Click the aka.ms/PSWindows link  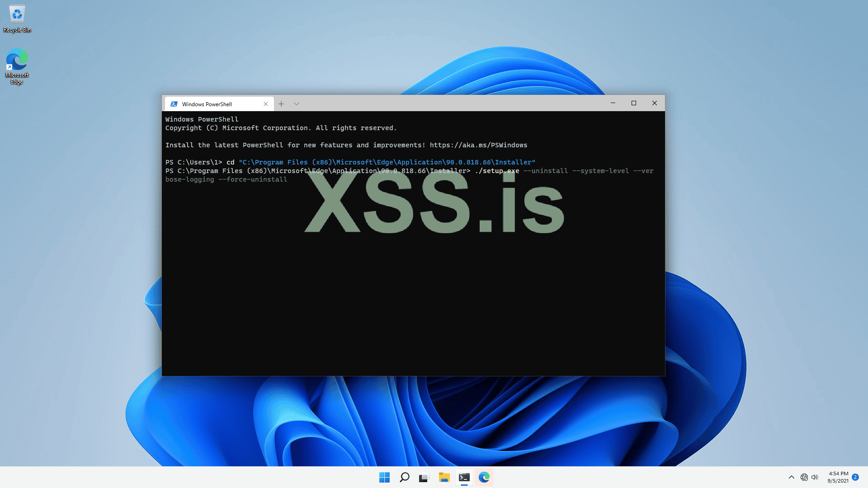[x=478, y=145]
